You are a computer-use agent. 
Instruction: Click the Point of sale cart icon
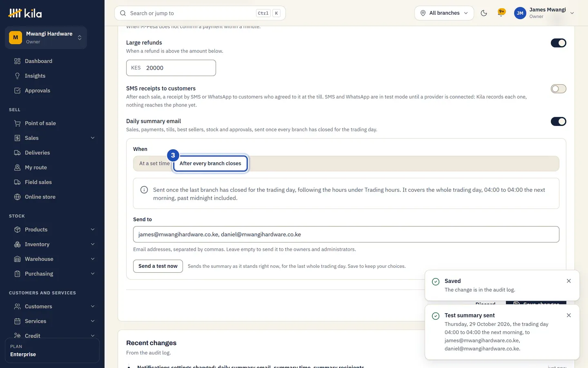(17, 123)
